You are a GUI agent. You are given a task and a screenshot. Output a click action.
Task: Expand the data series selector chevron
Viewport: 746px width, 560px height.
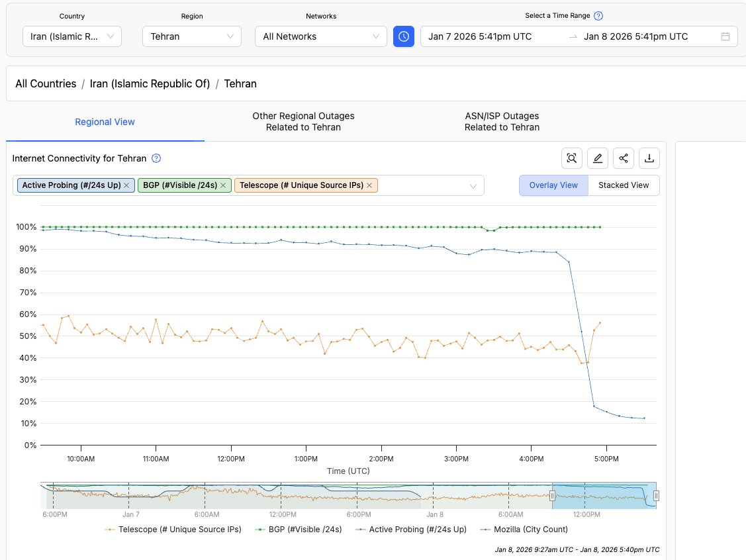pyautogui.click(x=473, y=186)
